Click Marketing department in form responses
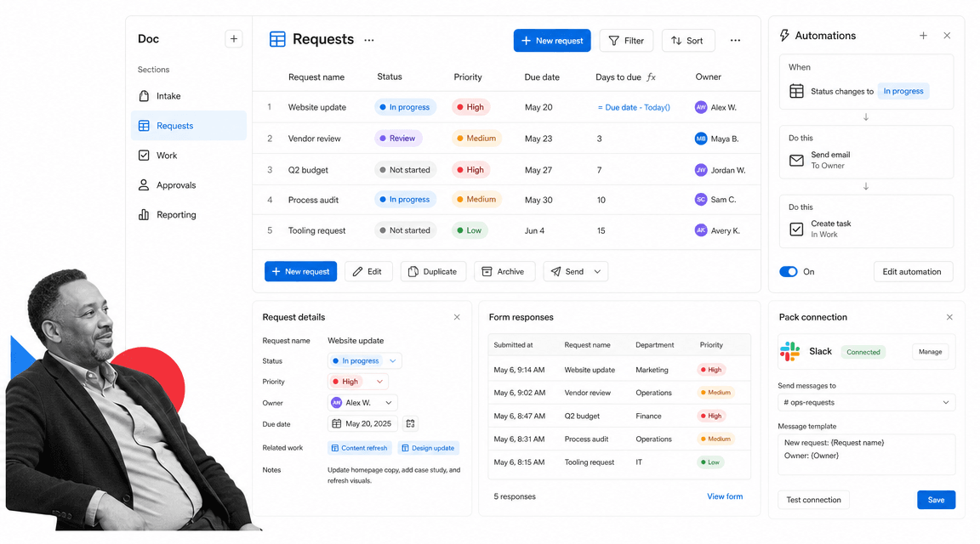The height and width of the screenshot is (544, 980). pos(652,370)
